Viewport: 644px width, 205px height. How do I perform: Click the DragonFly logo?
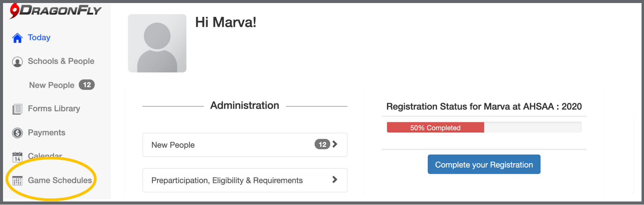[x=55, y=11]
